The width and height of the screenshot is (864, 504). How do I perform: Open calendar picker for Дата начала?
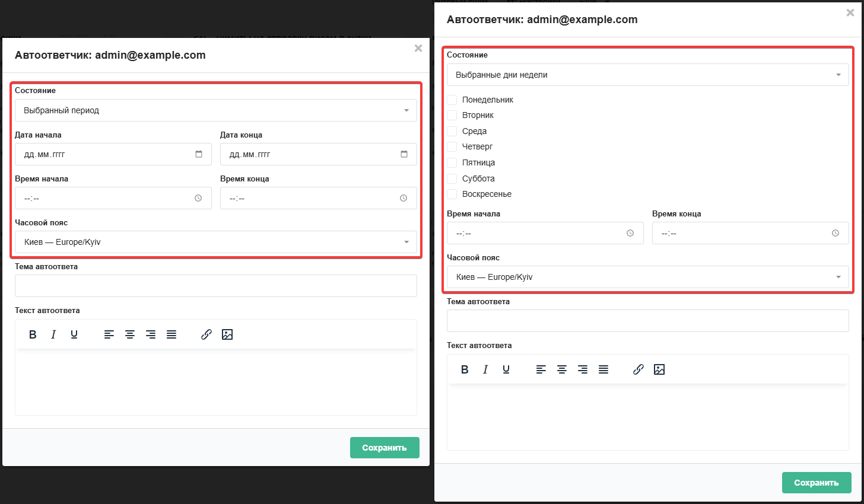[199, 154]
